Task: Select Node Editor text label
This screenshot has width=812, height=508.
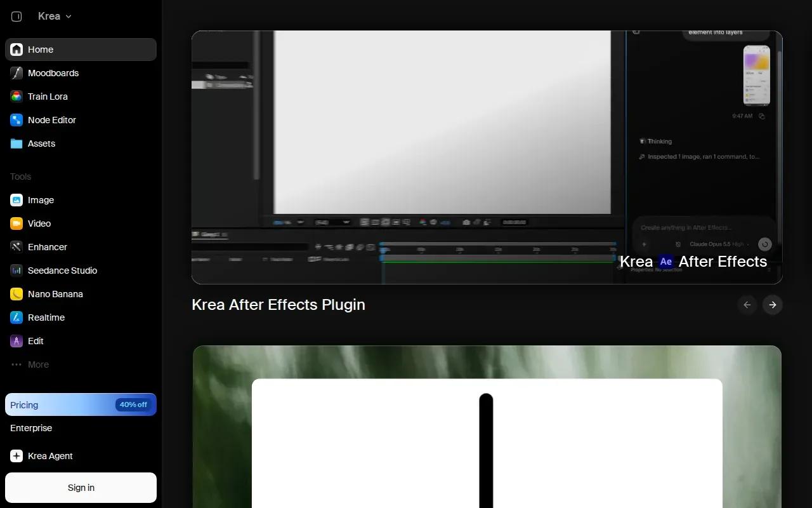Action: [52, 120]
